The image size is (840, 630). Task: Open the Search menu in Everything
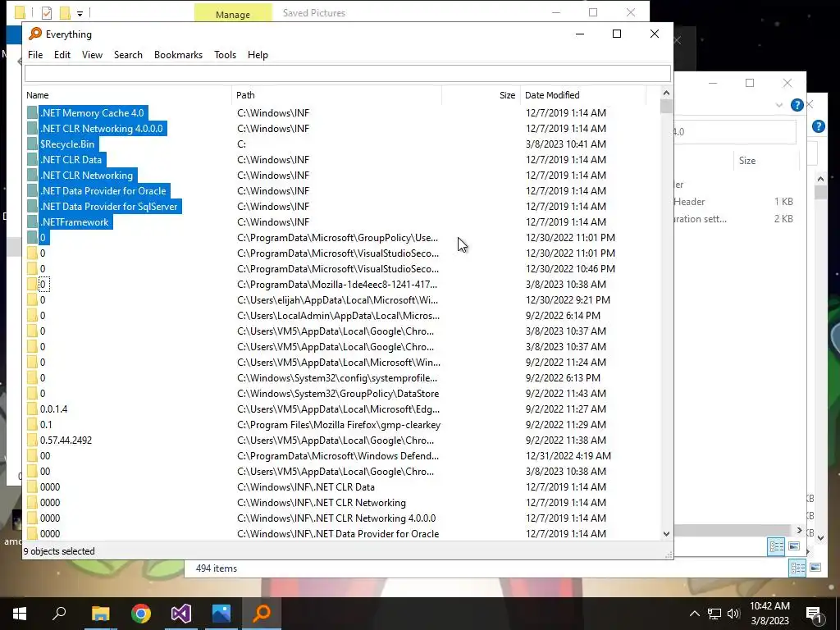click(x=128, y=55)
